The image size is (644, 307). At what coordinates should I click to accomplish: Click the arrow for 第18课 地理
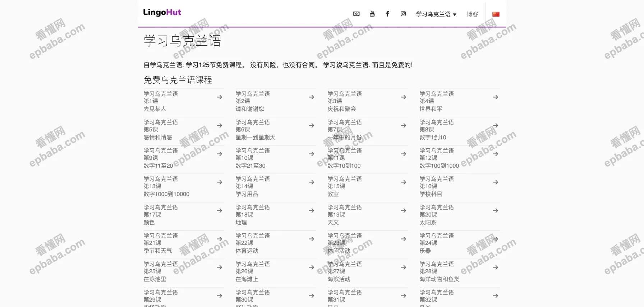(312, 210)
